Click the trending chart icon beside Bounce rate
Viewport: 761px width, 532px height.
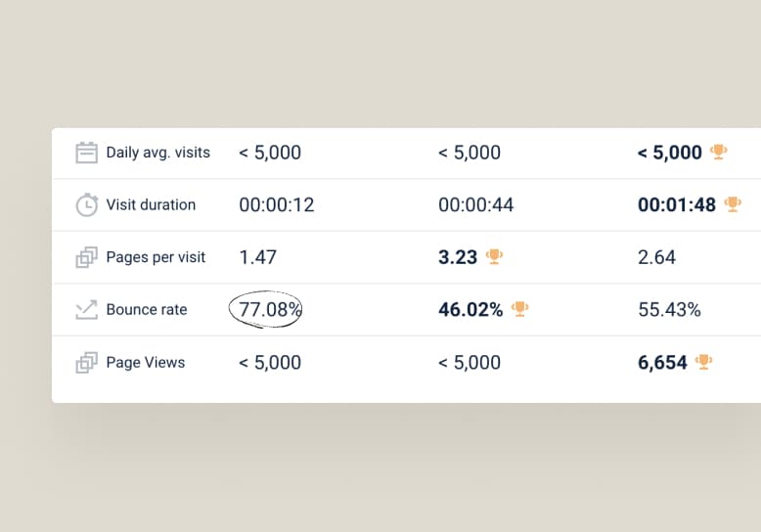pos(87,310)
